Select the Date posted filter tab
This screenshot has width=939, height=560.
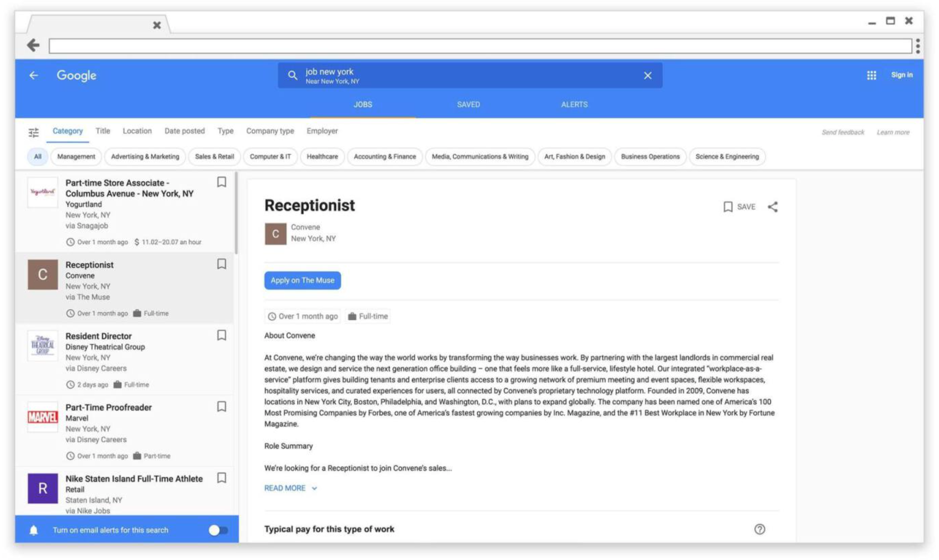[x=185, y=131]
